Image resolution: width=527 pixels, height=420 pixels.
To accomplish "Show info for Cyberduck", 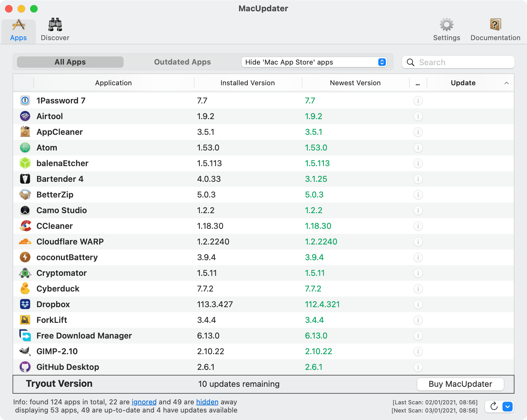I will 418,289.
